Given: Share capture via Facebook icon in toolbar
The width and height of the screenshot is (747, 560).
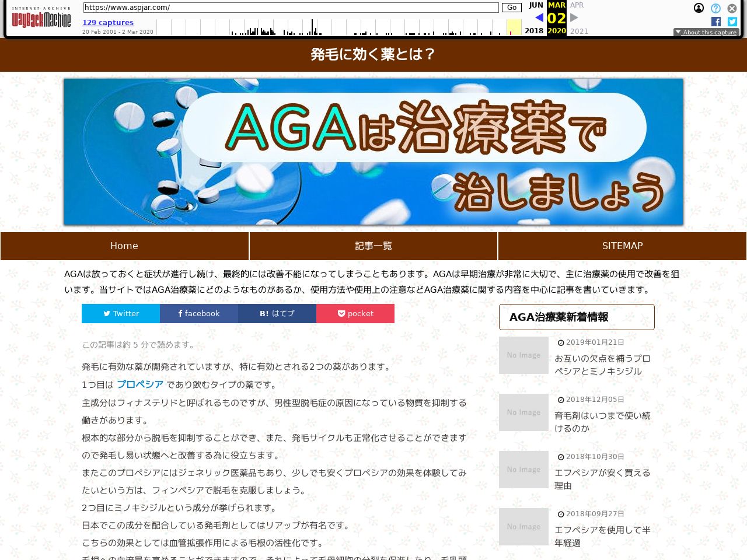Looking at the screenshot, I should [x=716, y=22].
